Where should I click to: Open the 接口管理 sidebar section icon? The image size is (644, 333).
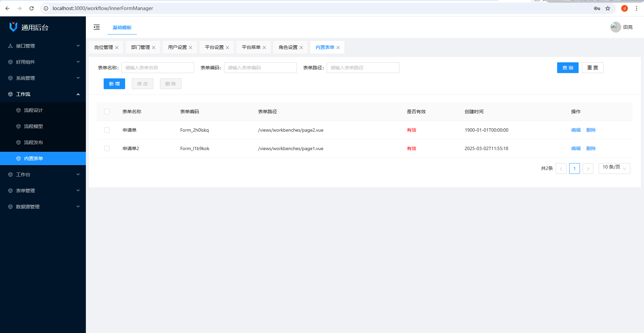coord(10,46)
